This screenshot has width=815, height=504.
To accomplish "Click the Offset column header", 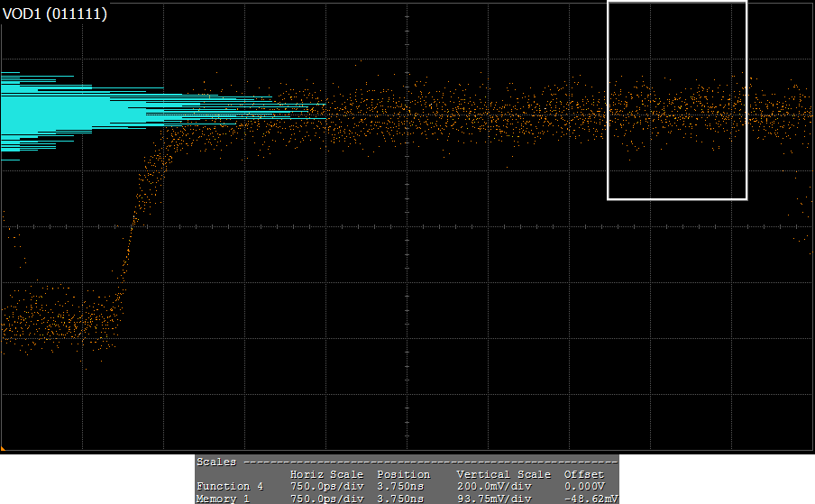I will pyautogui.click(x=583, y=474).
